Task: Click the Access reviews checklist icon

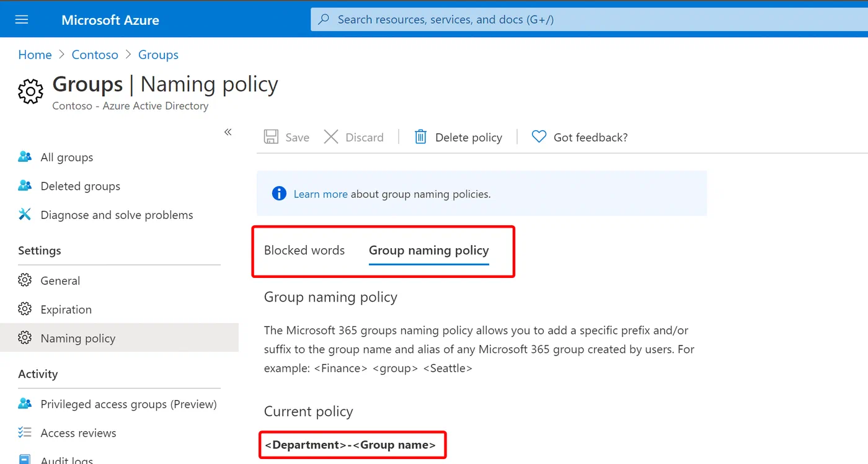Action: point(25,432)
